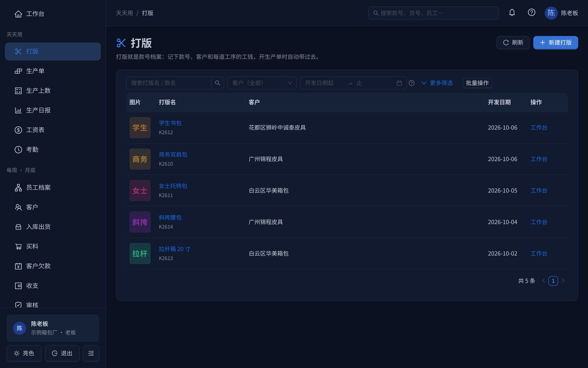The image size is (588, 368).
Task: Click the 开发日期起 start date field
Action: pos(324,83)
